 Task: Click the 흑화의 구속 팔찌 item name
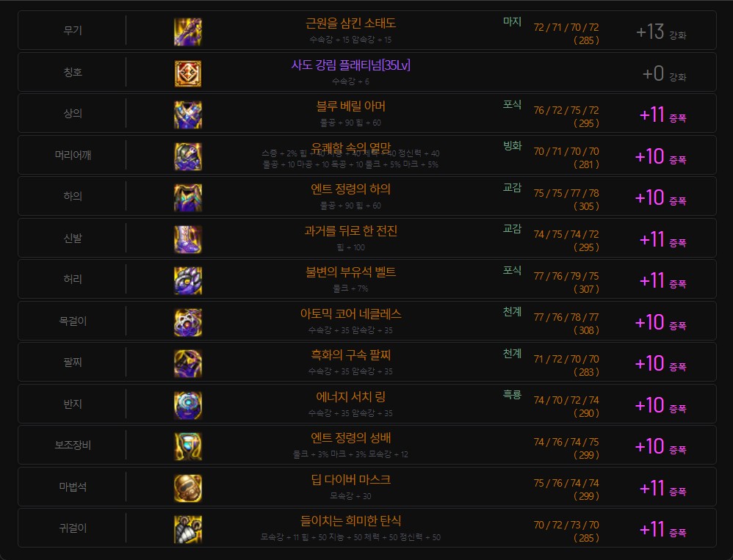coord(350,355)
